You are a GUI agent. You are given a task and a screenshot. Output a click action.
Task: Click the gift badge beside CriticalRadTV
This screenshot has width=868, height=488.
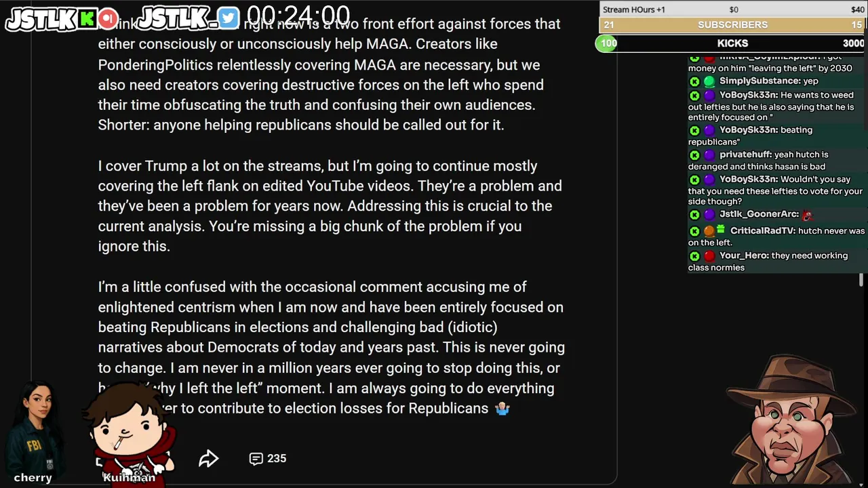(x=721, y=229)
